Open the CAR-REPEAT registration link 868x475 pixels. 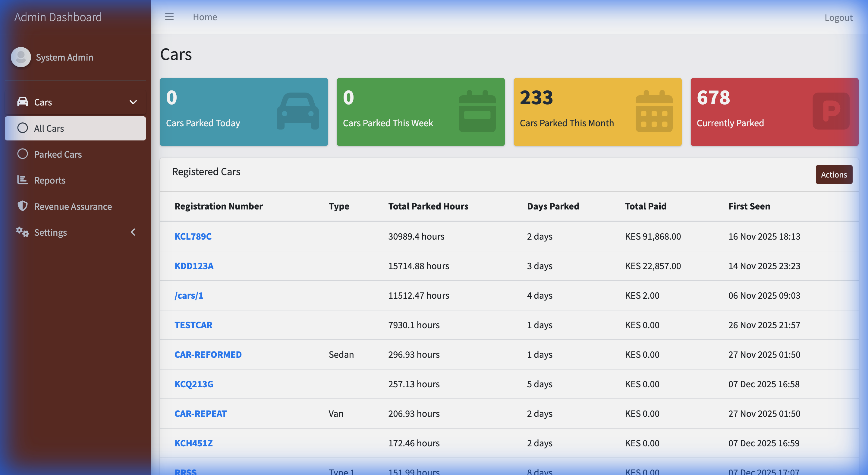200,413
